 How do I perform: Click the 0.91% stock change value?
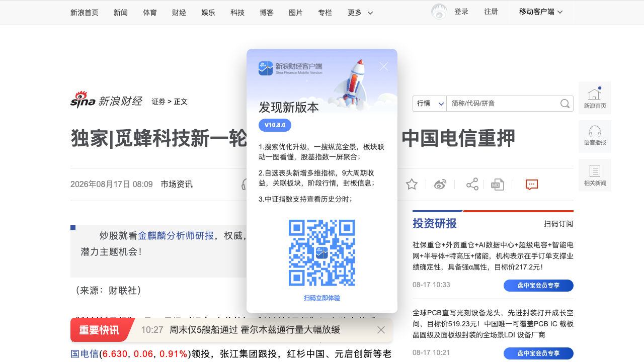click(x=174, y=354)
